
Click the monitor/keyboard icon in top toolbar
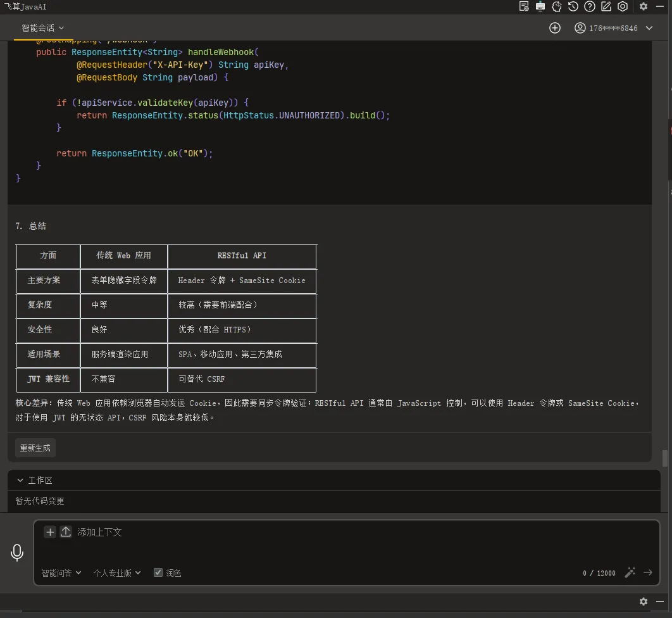click(540, 6)
